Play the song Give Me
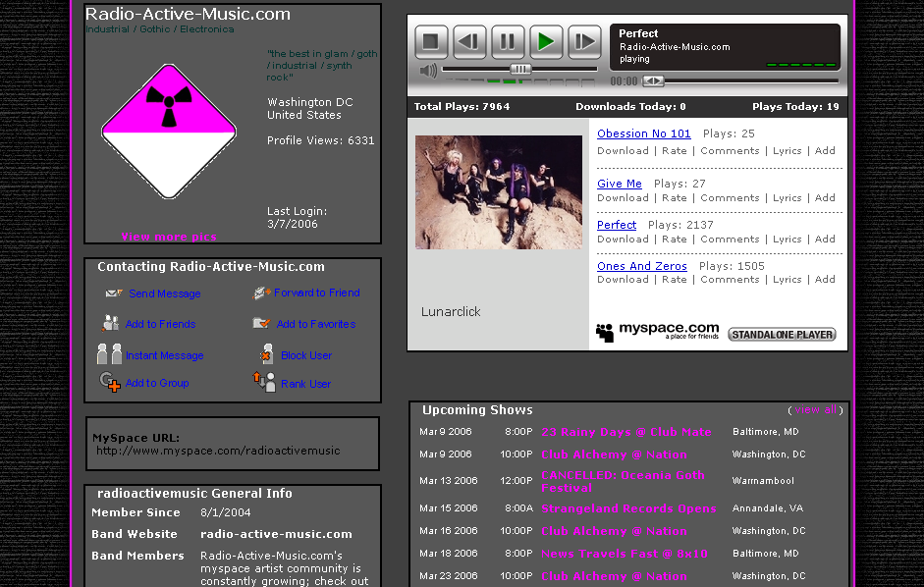924x587 pixels. [x=620, y=184]
